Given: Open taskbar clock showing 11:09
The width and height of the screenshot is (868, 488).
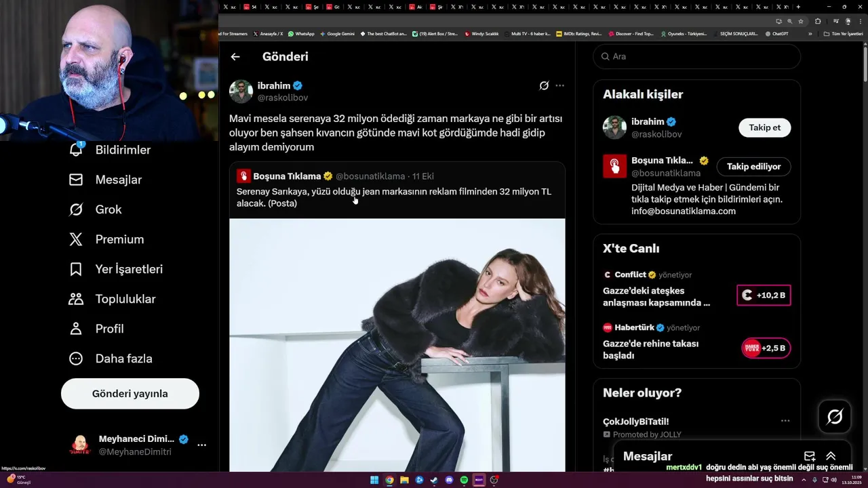Looking at the screenshot, I should click(x=852, y=480).
